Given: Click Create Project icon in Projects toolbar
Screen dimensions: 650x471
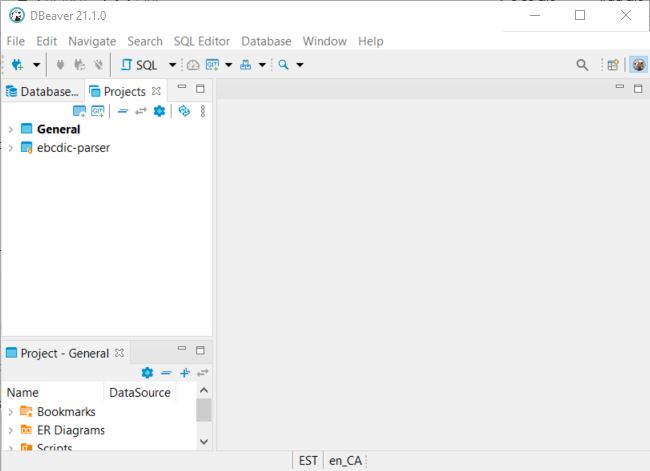Looking at the screenshot, I should [79, 111].
